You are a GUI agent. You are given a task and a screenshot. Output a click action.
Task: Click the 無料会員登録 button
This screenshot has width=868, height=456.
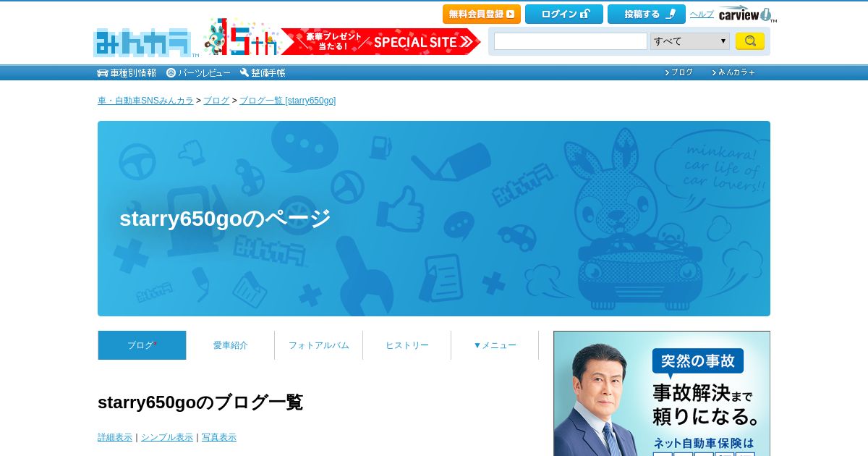click(482, 14)
